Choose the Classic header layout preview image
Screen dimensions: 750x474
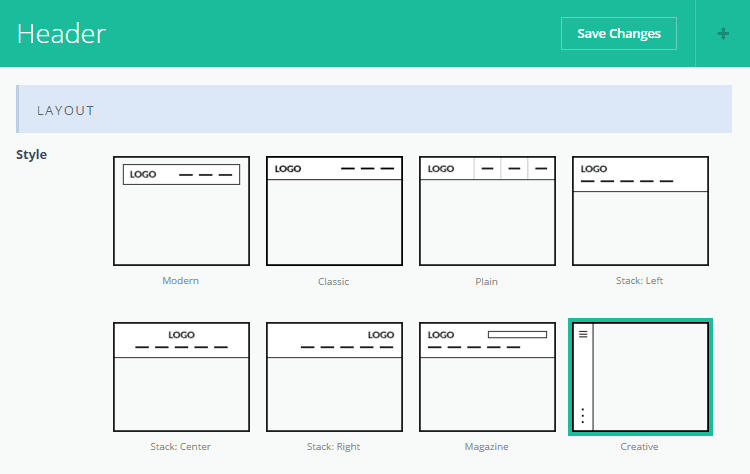point(334,211)
